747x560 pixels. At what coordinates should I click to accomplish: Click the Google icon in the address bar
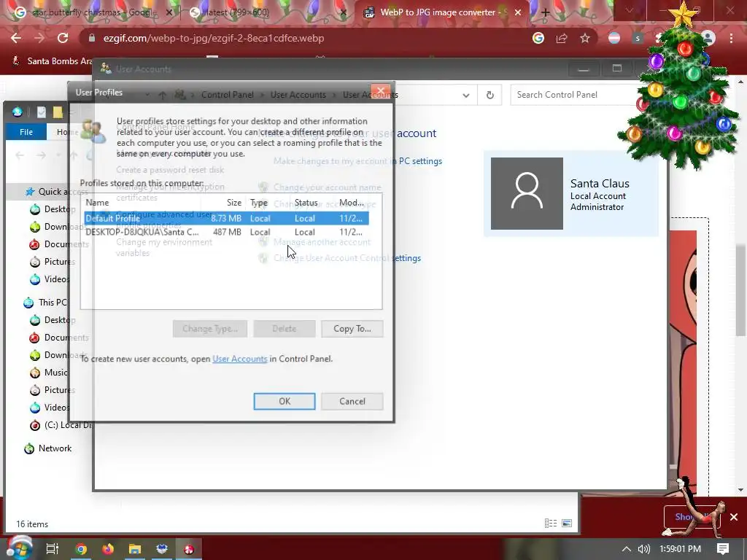coord(538,38)
